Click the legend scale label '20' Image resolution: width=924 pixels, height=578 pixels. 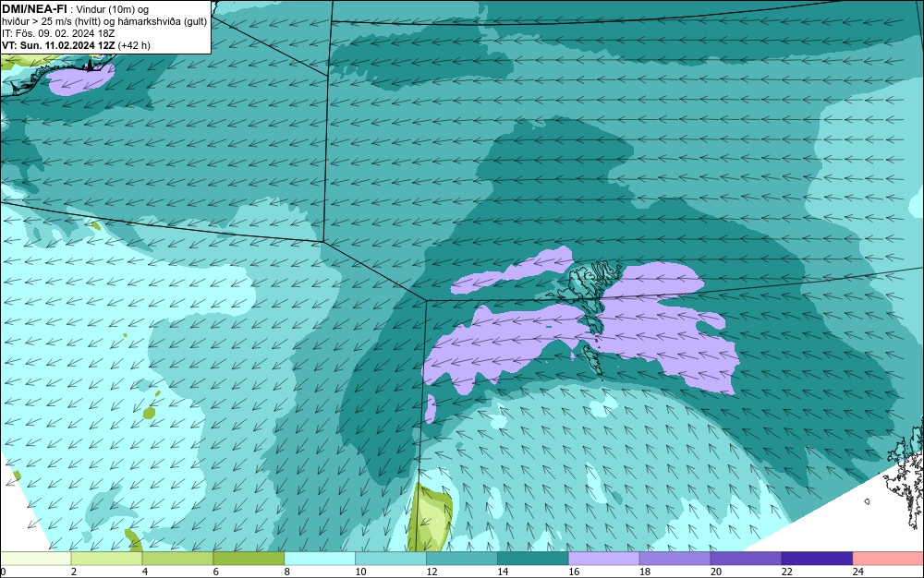coord(716,572)
